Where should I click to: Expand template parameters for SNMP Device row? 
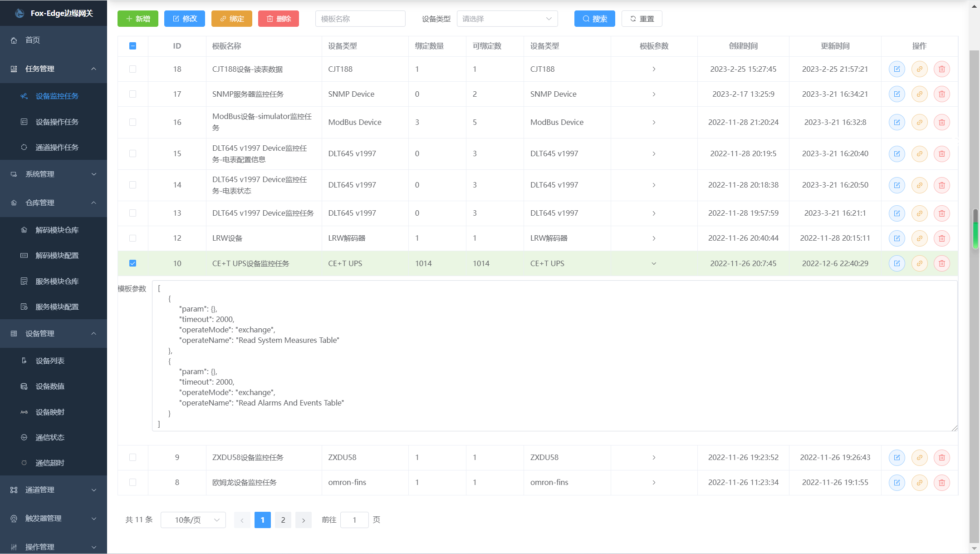(x=654, y=94)
